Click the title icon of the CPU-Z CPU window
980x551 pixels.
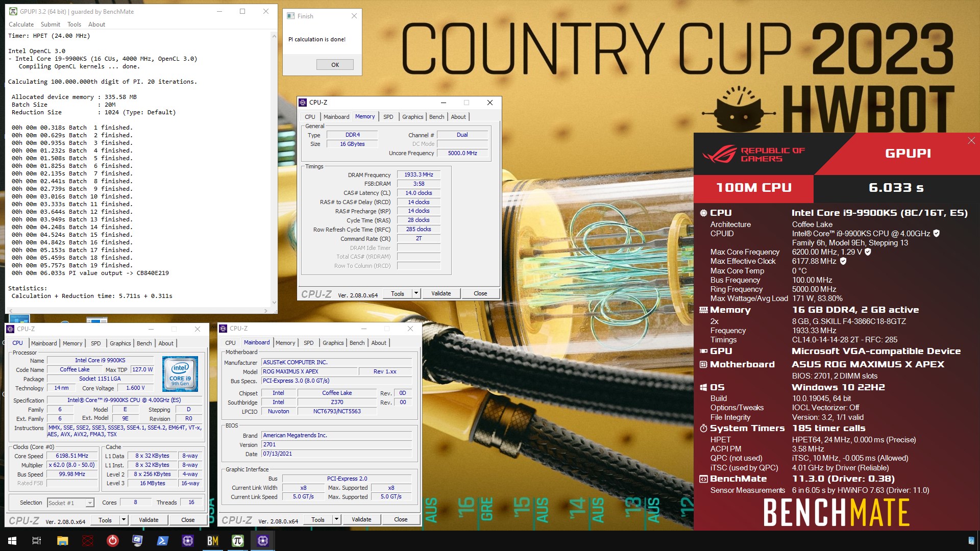pos(11,329)
